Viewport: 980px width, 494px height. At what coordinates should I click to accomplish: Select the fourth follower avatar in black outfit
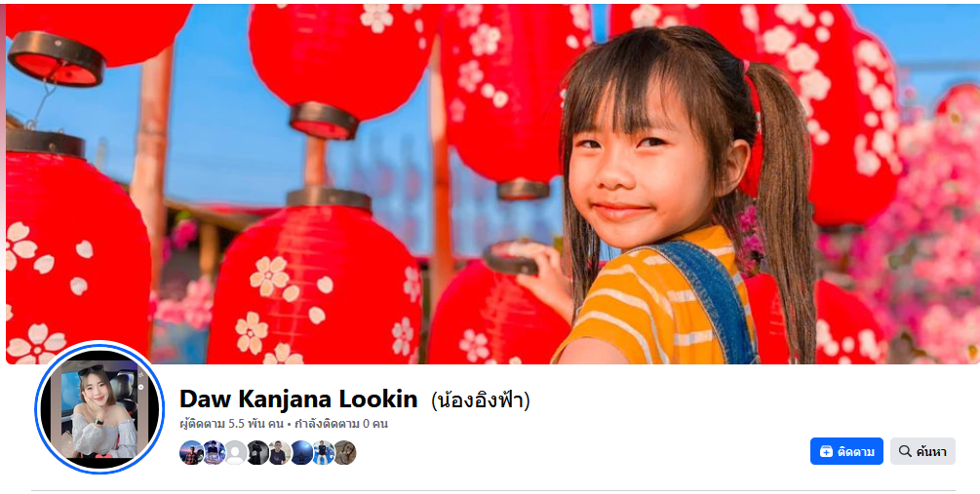tap(256, 452)
